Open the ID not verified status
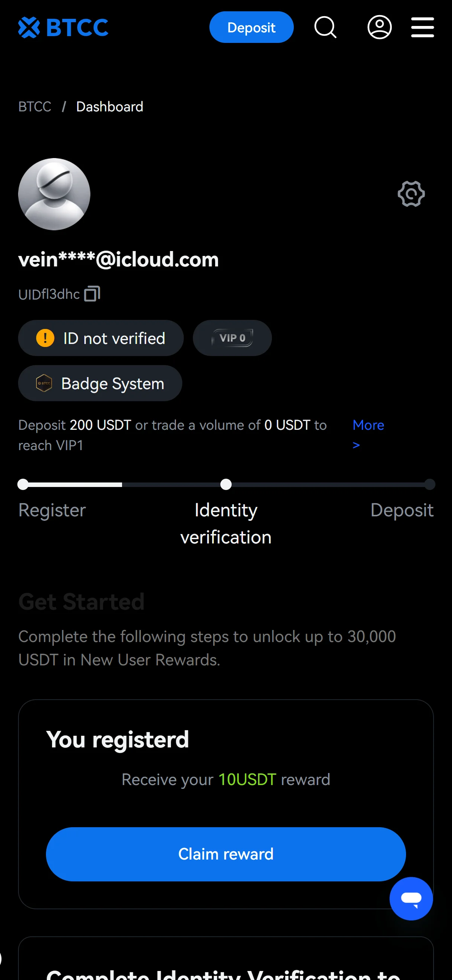Screen dimensions: 452x980 click(x=101, y=338)
